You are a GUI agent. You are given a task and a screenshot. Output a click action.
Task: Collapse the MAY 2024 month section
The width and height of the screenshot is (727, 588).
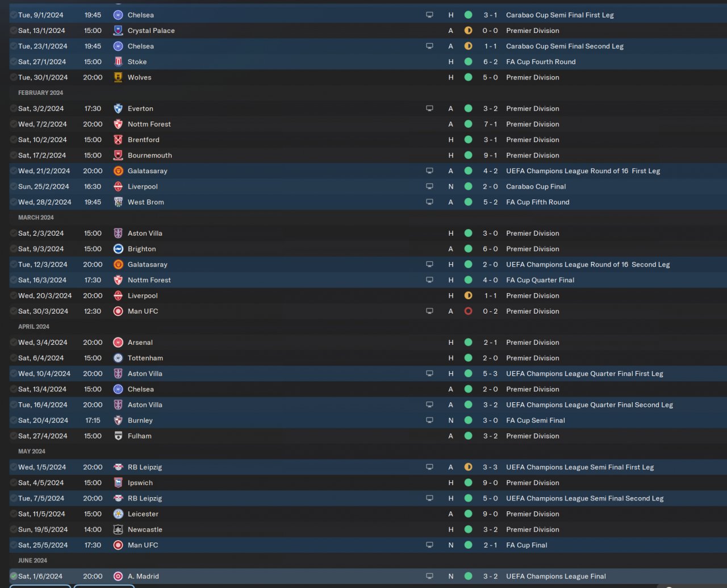coord(32,451)
